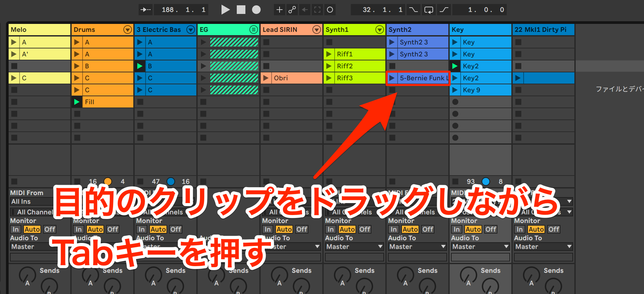Launch clip C in Melo track
The width and height of the screenshot is (644, 294).
tap(14, 78)
